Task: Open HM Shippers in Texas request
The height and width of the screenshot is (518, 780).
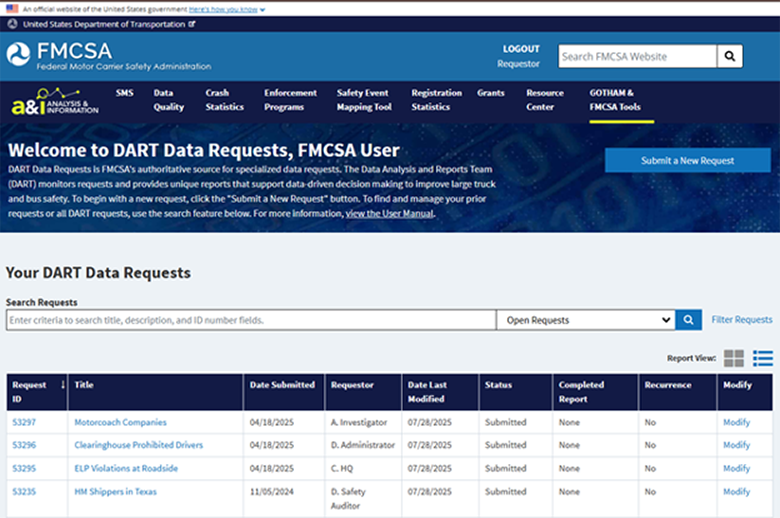Action: [x=115, y=492]
